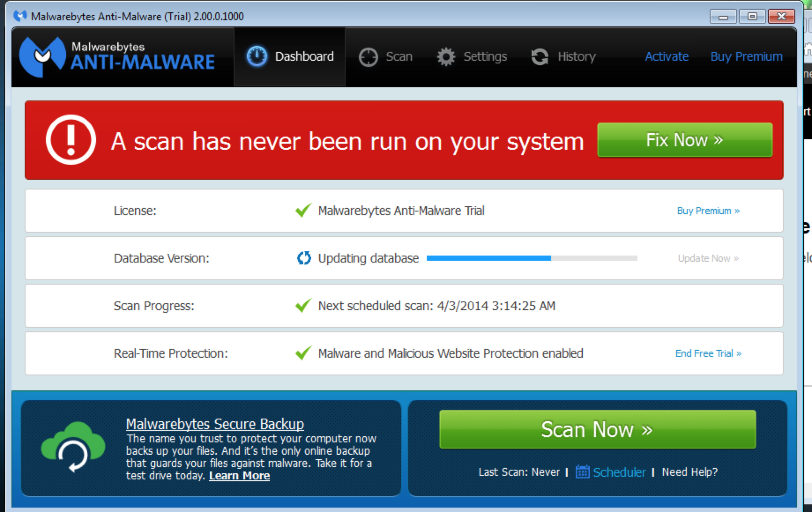Click the Real-Time Protection green checkmark
Screen dimensions: 812x512
tap(303, 353)
